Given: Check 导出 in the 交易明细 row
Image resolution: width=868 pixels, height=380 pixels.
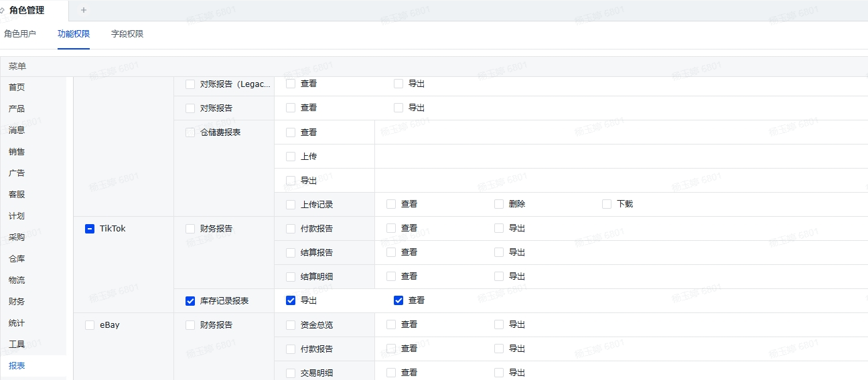Looking at the screenshot, I should (x=499, y=373).
